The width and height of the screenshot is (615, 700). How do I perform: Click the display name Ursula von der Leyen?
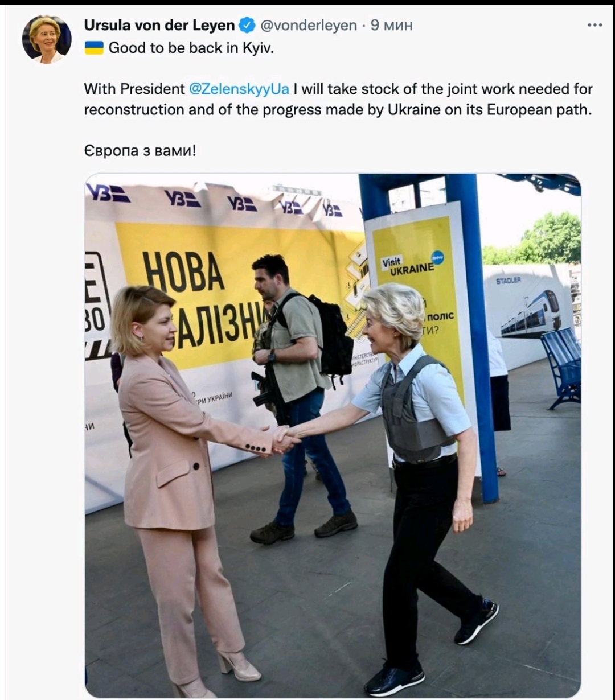point(159,25)
